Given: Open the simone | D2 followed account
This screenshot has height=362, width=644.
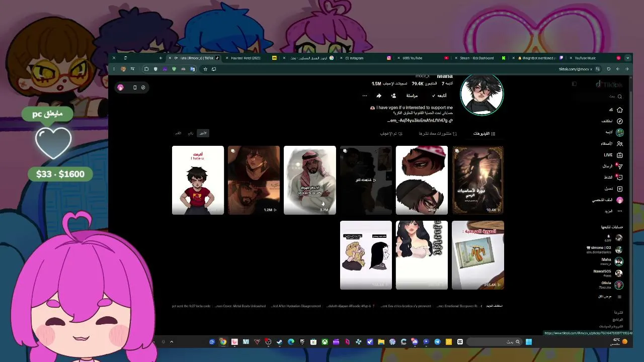Looking at the screenshot, I should point(605,249).
